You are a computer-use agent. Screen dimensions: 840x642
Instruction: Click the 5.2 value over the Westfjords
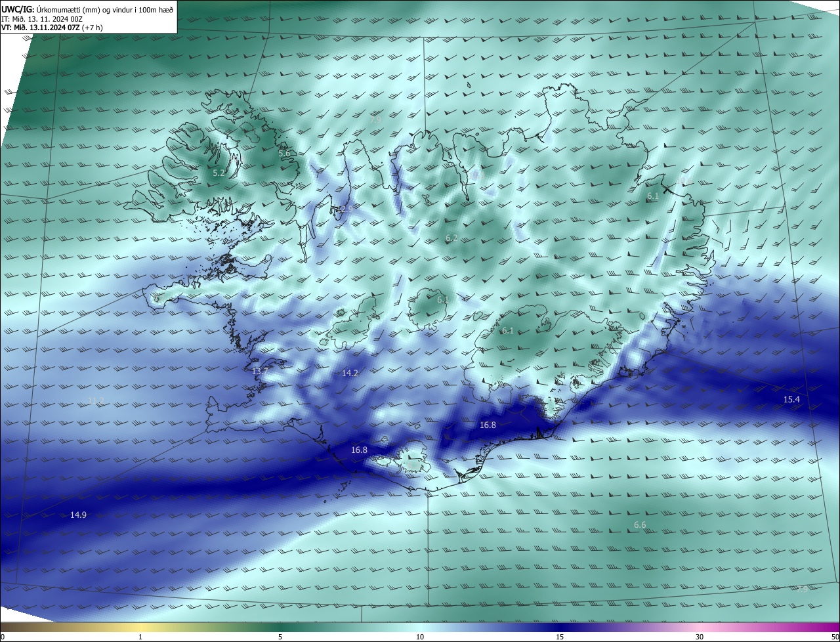click(219, 173)
